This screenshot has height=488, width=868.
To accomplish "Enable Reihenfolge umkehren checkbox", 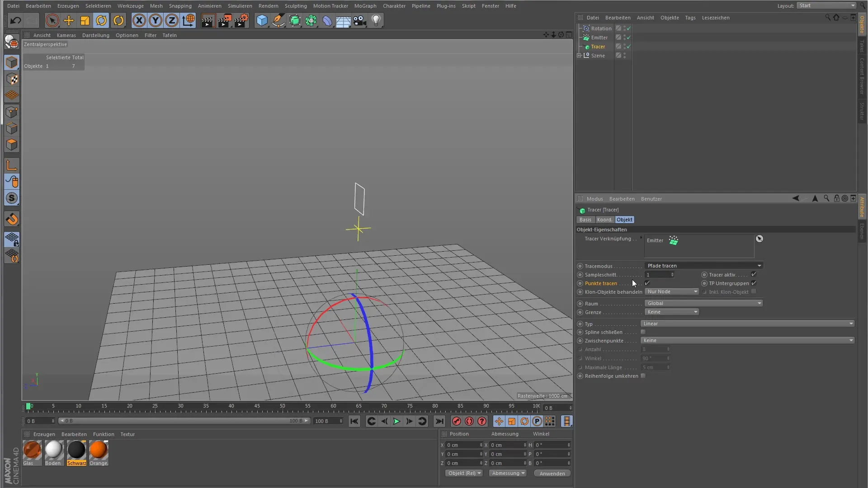I will (643, 376).
